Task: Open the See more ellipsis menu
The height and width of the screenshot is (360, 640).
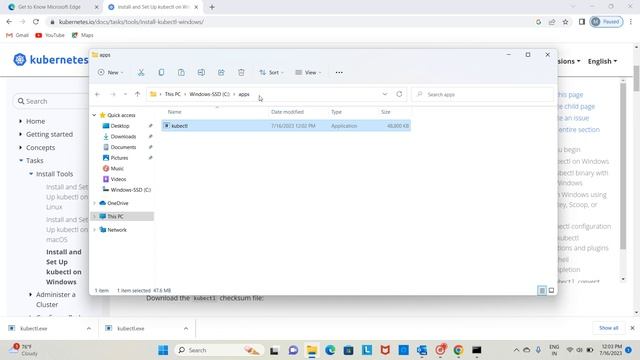Action: [x=339, y=73]
